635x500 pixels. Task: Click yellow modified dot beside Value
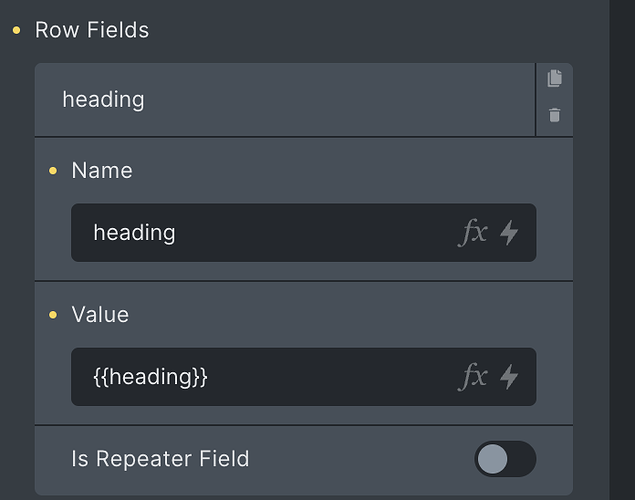click(53, 315)
